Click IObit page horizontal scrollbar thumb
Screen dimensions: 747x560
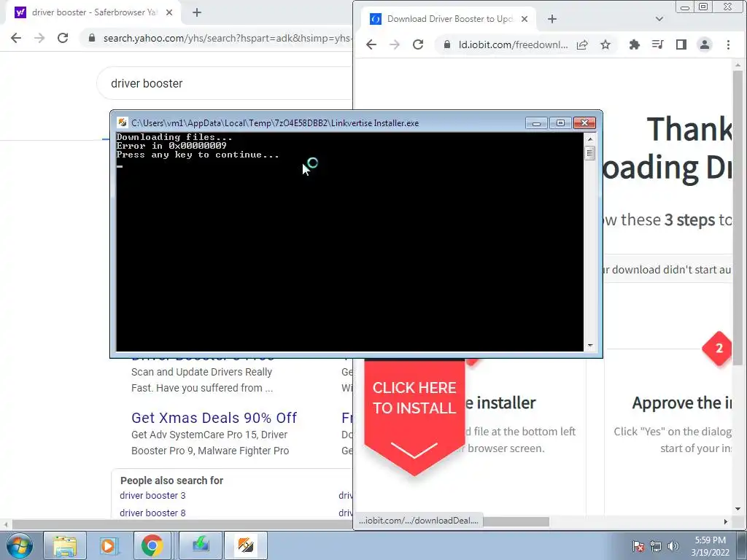(516, 522)
